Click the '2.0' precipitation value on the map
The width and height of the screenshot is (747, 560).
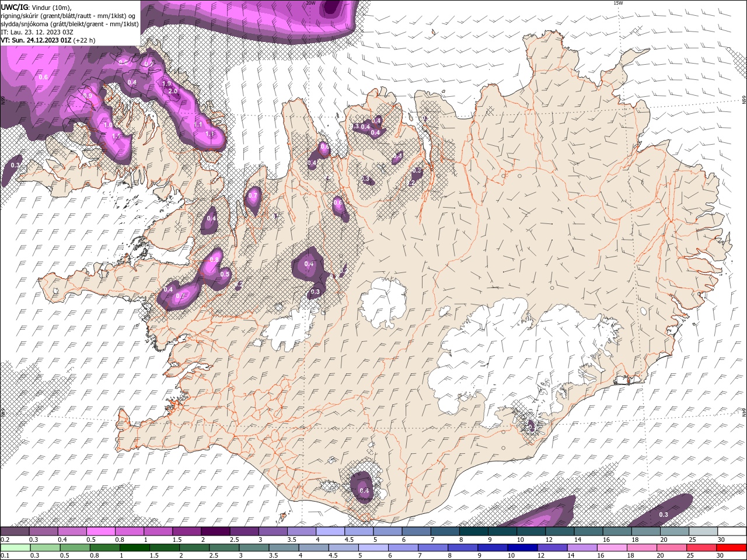click(x=173, y=92)
